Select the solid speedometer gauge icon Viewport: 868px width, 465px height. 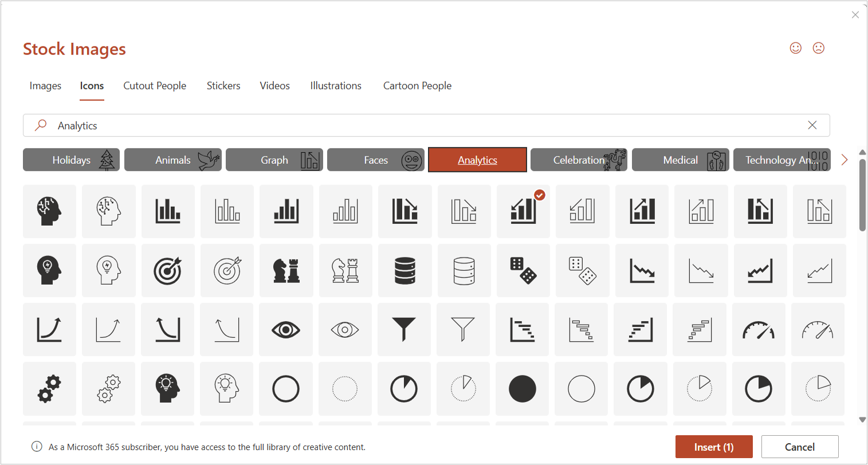pyautogui.click(x=759, y=329)
